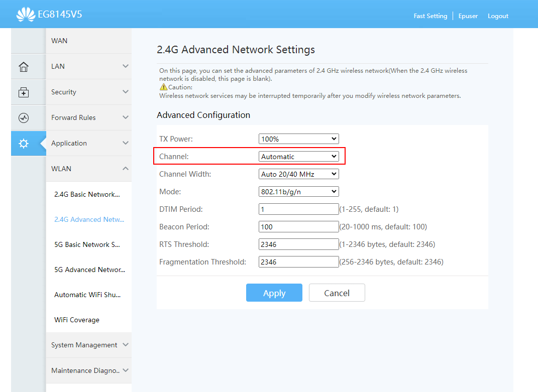Select 5G Basic Network Settings
538x392 pixels.
[87, 244]
